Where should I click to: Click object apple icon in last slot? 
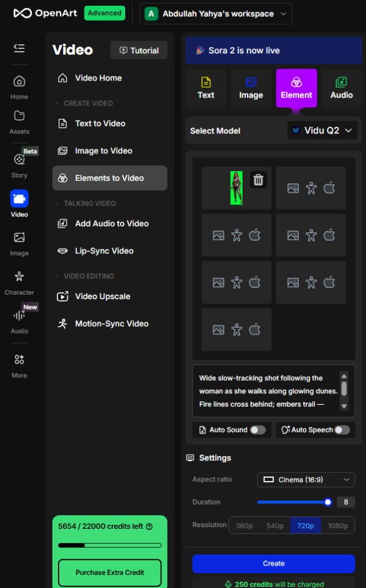point(255,329)
